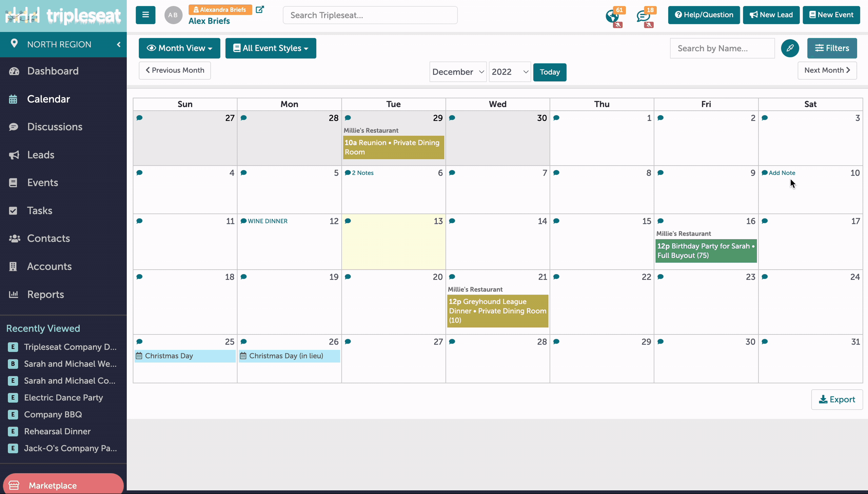Click the Accounts building sidebar icon

(13, 266)
